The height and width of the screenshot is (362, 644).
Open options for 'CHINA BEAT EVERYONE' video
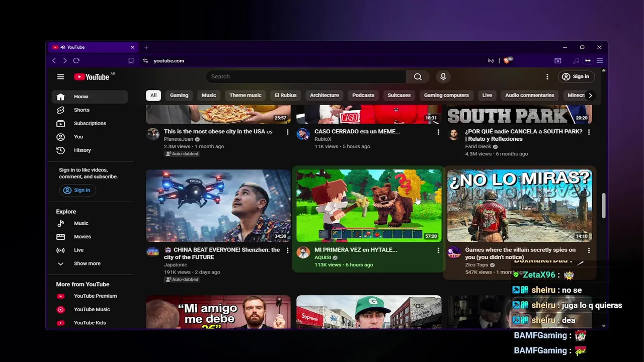tap(287, 250)
